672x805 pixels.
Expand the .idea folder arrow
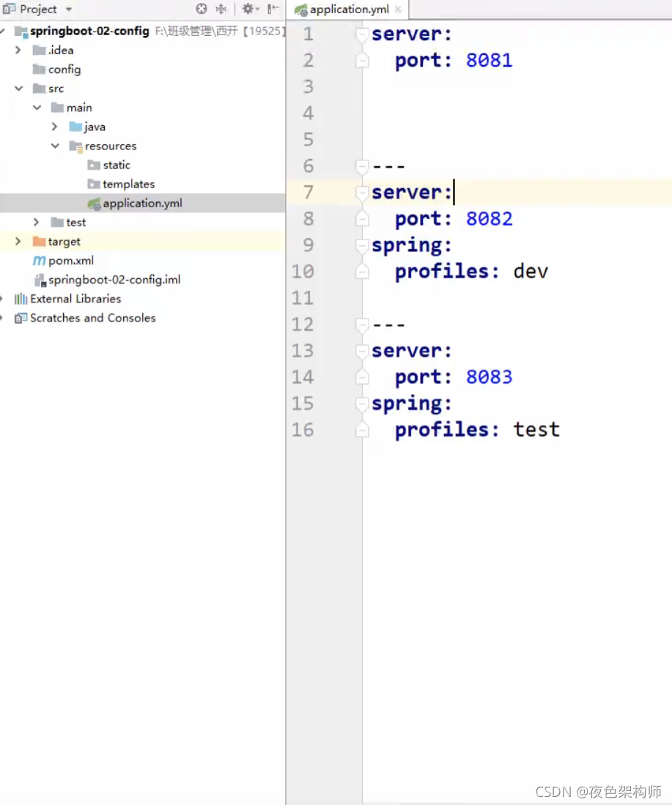click(x=18, y=50)
